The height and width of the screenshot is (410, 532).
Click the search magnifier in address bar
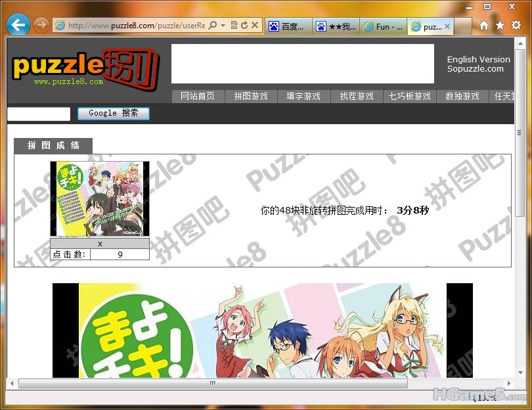(213, 25)
